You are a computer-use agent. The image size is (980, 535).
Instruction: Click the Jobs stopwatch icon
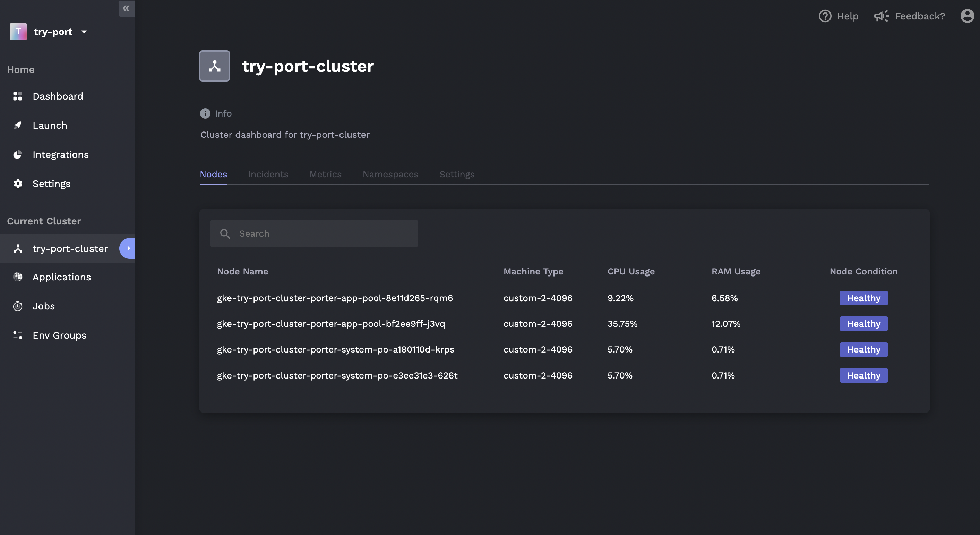18,306
